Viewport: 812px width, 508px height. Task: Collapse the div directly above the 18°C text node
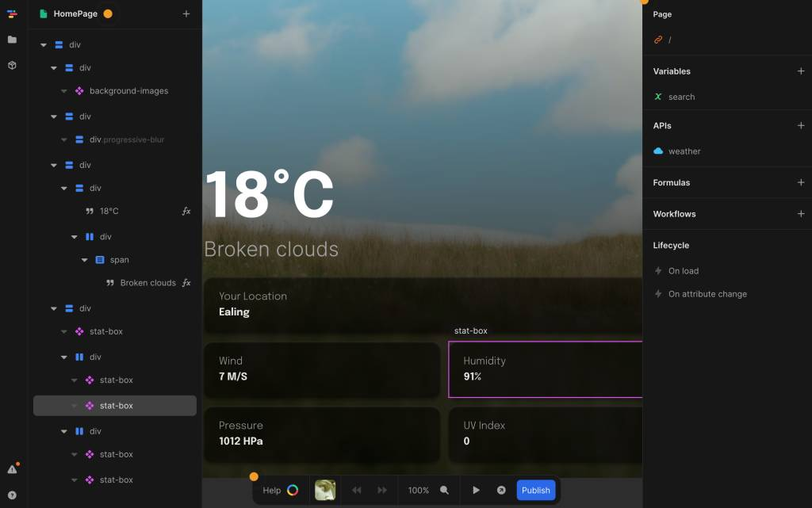click(x=64, y=189)
